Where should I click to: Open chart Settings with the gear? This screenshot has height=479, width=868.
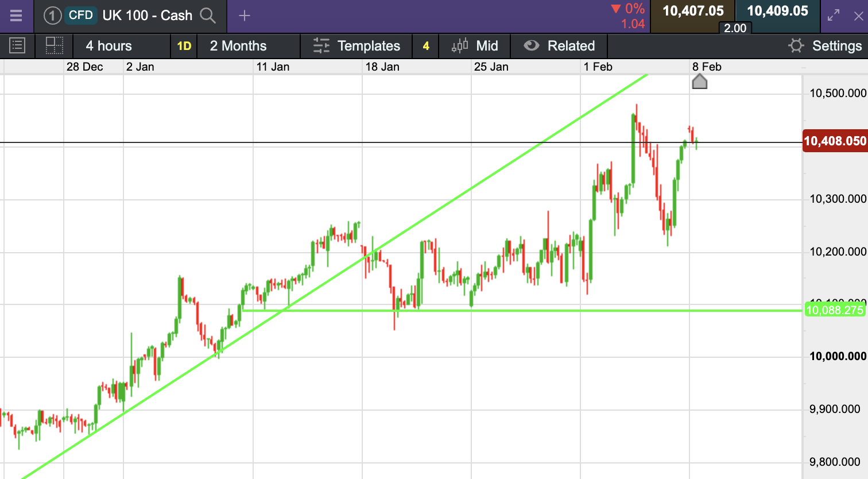point(825,46)
